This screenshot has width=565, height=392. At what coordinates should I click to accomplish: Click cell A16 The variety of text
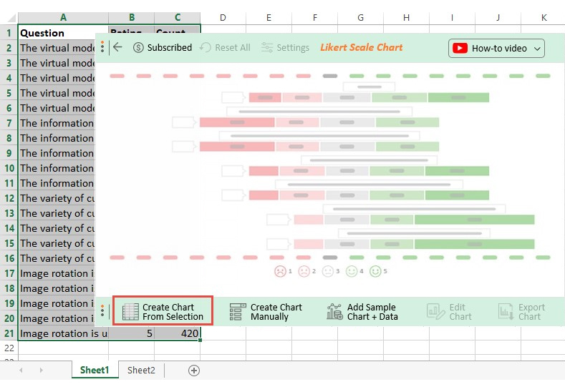[x=57, y=258]
